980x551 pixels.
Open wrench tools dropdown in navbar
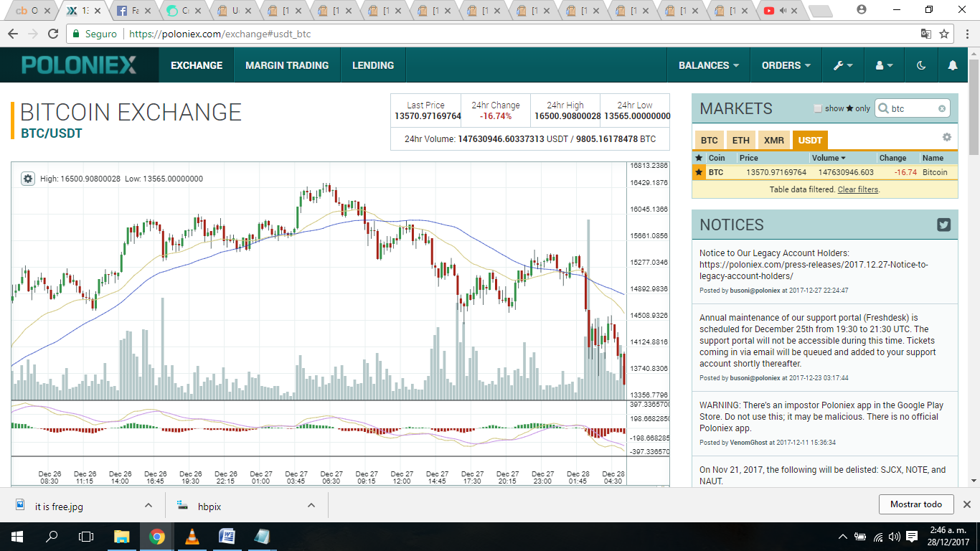(x=843, y=65)
